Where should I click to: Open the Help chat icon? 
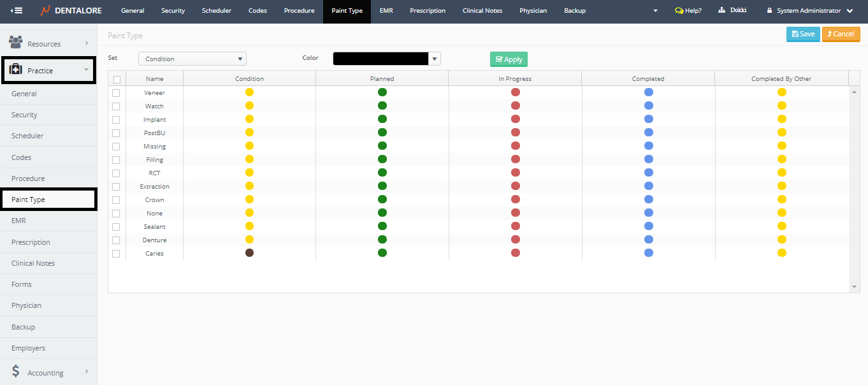click(x=679, y=11)
